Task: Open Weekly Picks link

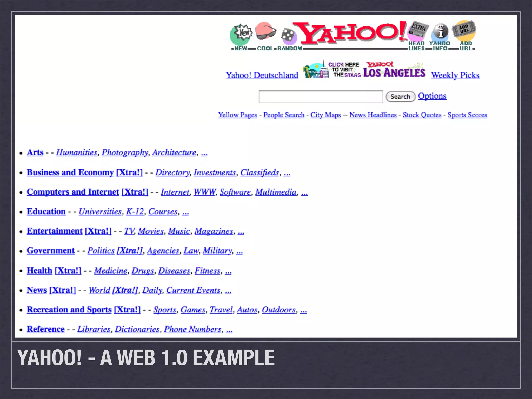Action: tap(455, 75)
